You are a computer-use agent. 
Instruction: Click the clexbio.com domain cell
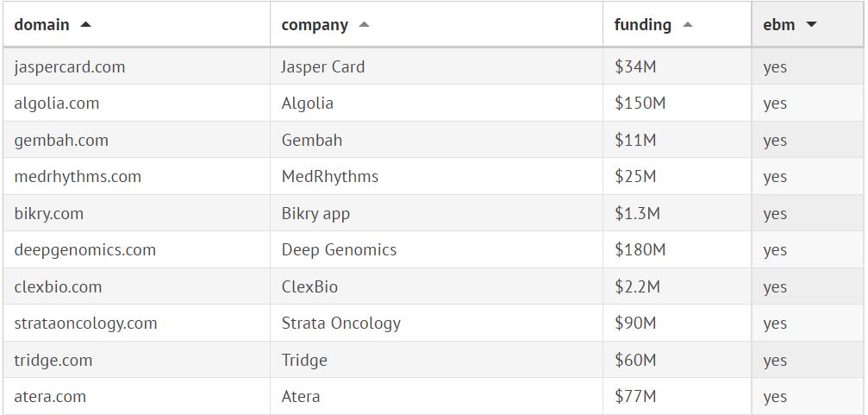(58, 286)
